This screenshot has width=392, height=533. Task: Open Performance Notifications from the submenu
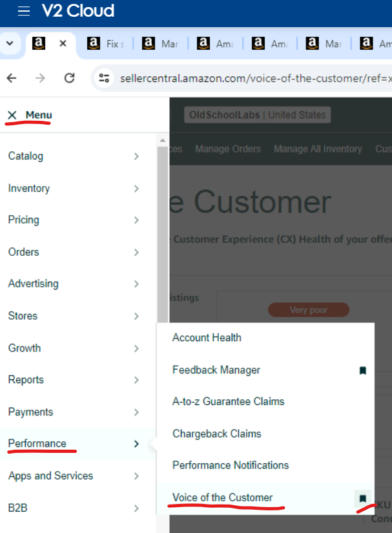pos(231,465)
